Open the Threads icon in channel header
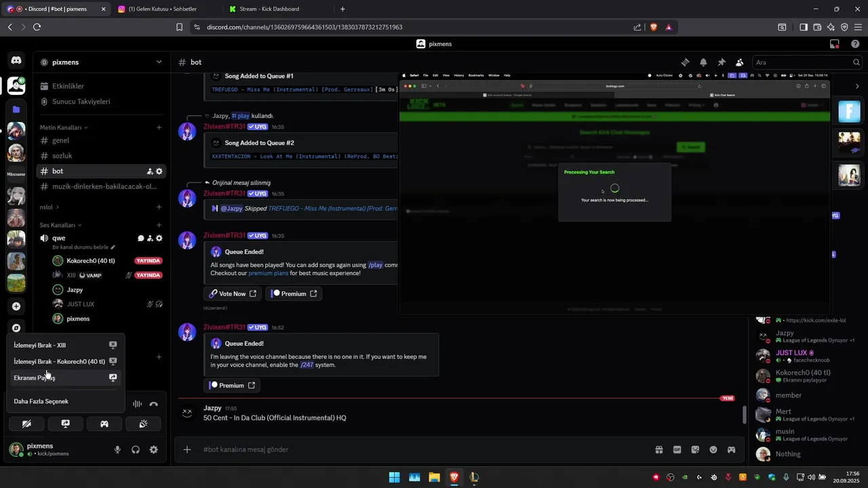The image size is (868, 488). click(685, 62)
